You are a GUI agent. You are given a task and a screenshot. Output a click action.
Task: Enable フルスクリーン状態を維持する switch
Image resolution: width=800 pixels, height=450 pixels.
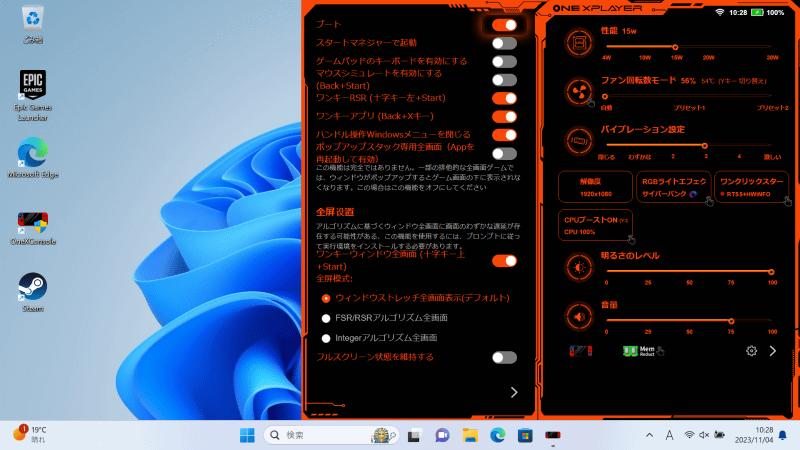[505, 357]
